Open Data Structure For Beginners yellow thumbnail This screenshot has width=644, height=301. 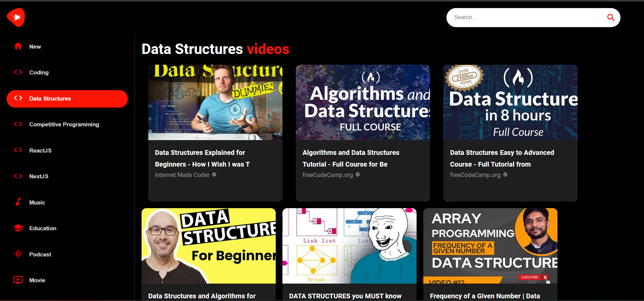click(209, 246)
